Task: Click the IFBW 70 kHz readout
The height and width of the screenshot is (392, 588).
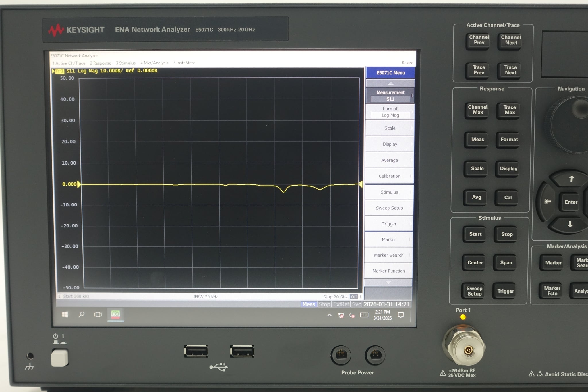Action: pos(206,297)
